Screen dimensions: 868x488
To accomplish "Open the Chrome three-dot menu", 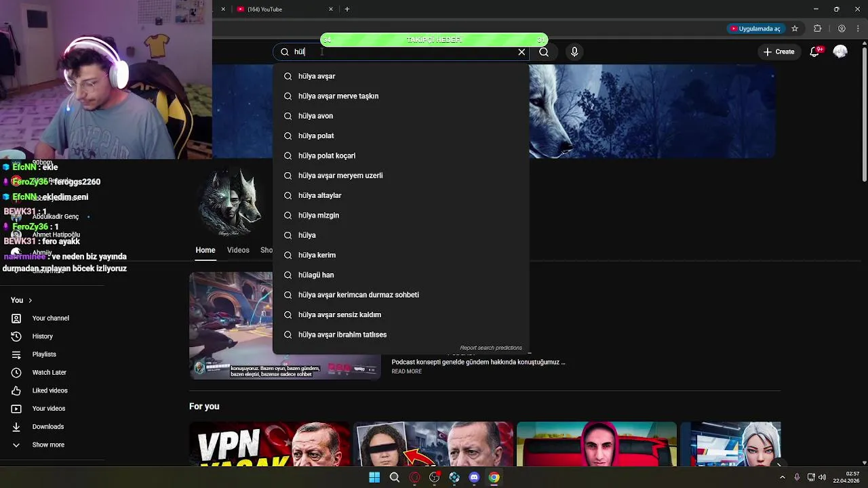I will [x=858, y=28].
